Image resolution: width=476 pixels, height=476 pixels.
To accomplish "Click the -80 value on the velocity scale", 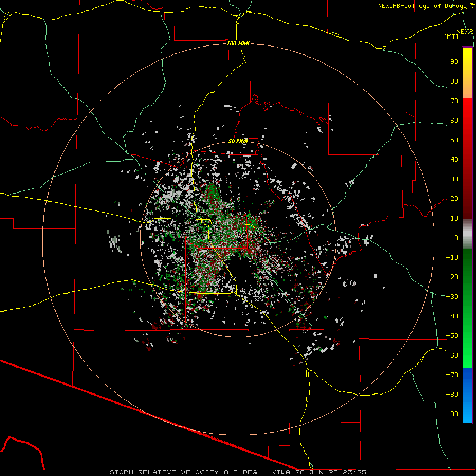I will 452,395.
